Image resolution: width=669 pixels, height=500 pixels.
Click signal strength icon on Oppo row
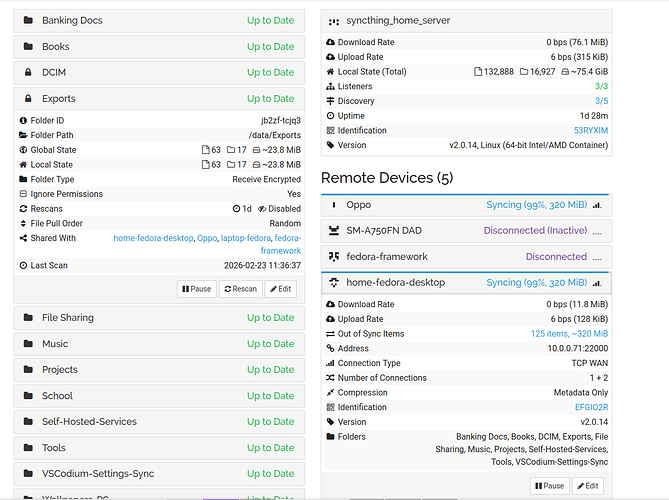click(597, 205)
